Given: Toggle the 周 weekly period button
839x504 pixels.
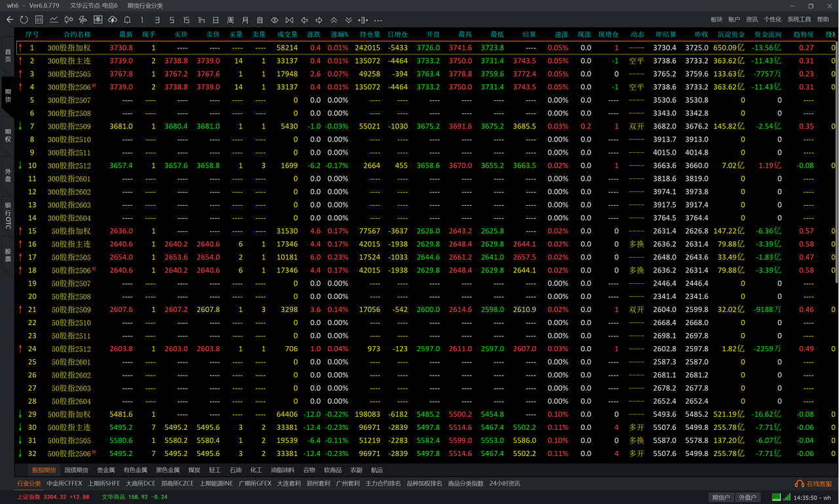Looking at the screenshot, I should tap(230, 20).
